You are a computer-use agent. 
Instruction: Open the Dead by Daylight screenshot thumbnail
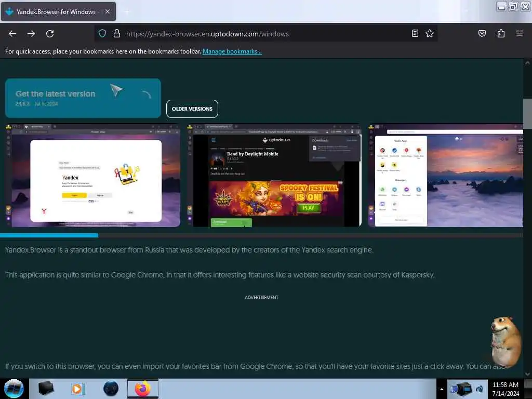pyautogui.click(x=274, y=176)
